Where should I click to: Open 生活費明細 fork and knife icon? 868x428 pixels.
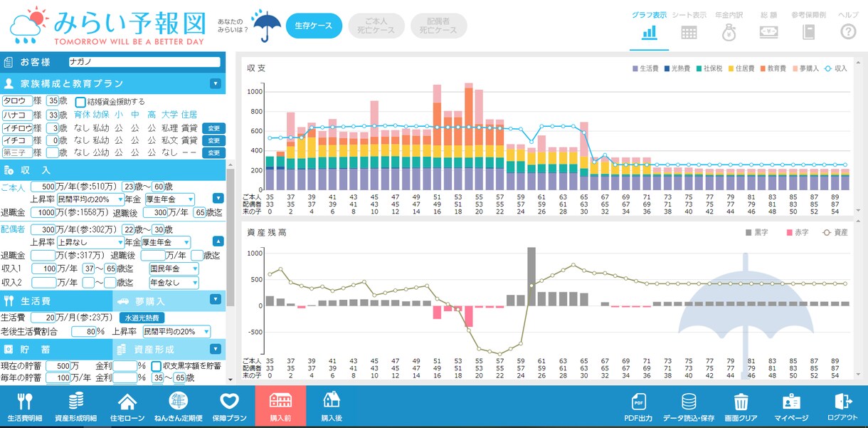click(x=25, y=401)
